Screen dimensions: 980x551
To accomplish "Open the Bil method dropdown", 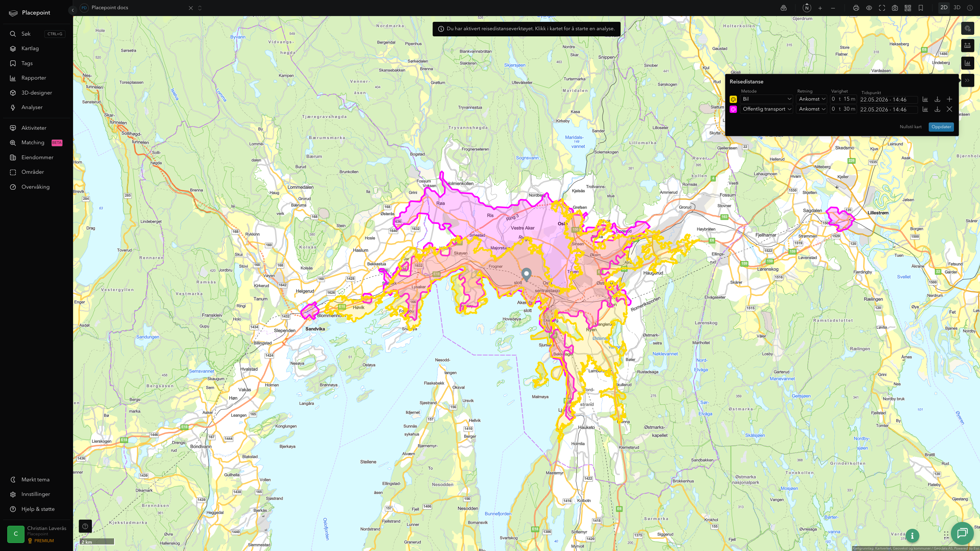I will click(x=766, y=99).
